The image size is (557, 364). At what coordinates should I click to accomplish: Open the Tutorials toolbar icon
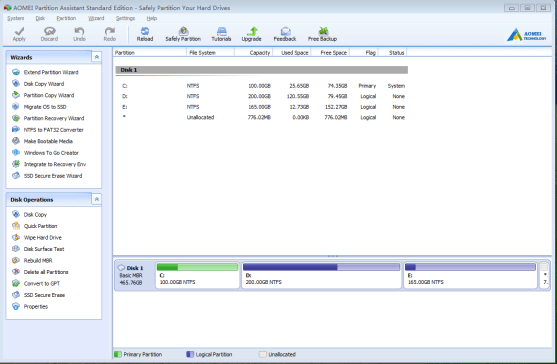click(x=221, y=34)
